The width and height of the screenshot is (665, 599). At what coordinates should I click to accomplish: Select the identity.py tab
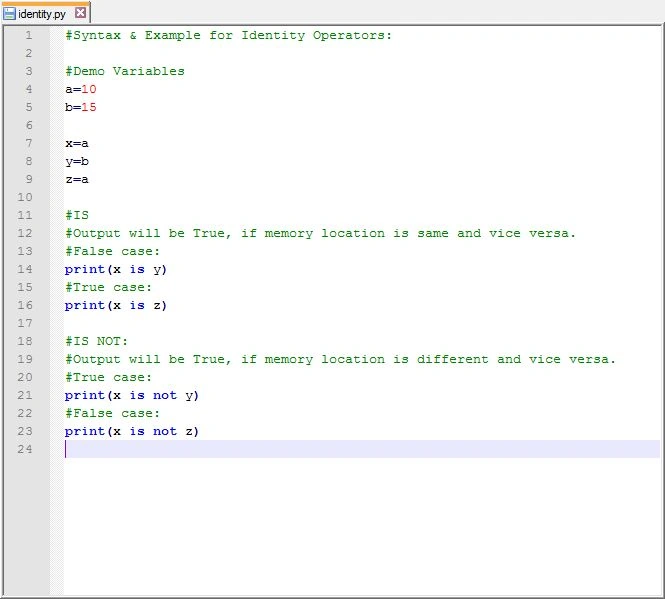pyautogui.click(x=45, y=14)
